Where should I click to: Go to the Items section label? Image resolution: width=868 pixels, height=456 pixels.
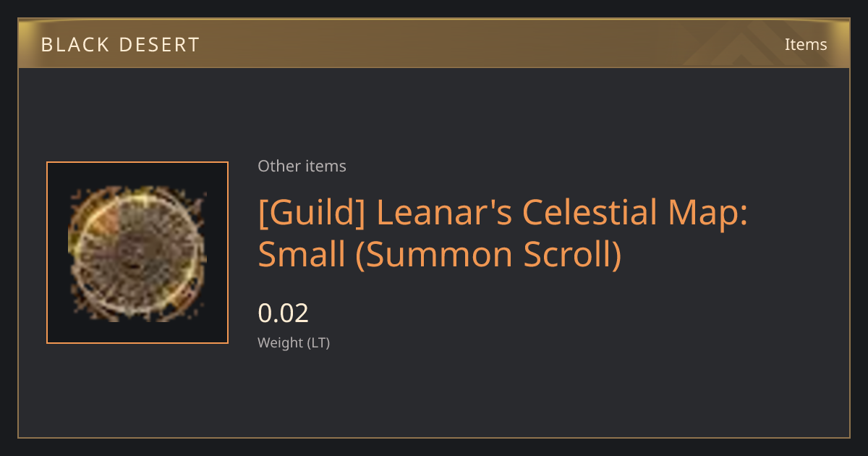(x=806, y=44)
